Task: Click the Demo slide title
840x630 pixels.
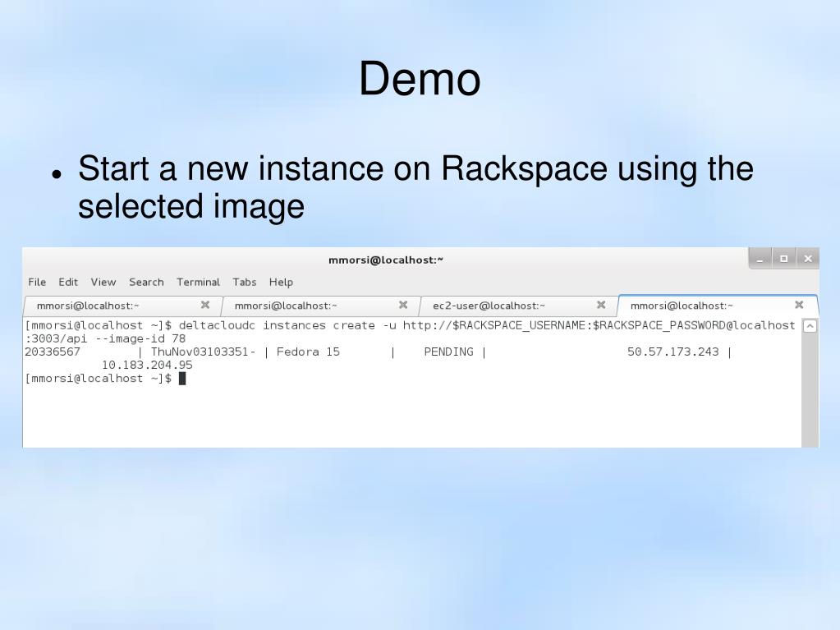Action: pos(420,79)
